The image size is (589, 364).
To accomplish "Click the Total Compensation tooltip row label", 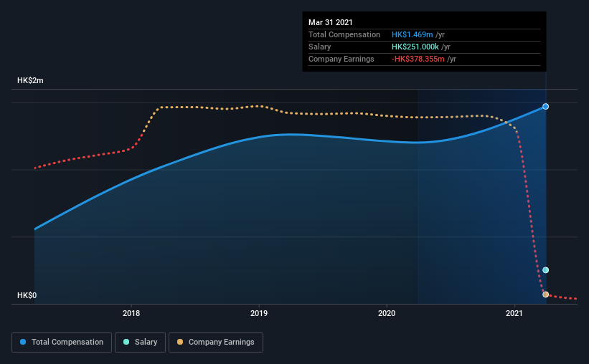I will 344,34.
